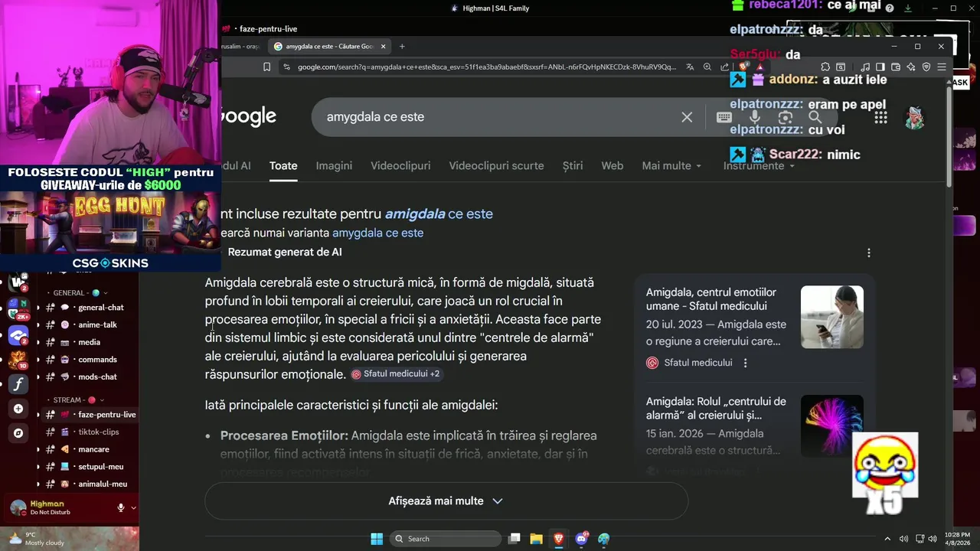Switch to the Web results tab
Screen dimensions: 980x551
point(612,165)
